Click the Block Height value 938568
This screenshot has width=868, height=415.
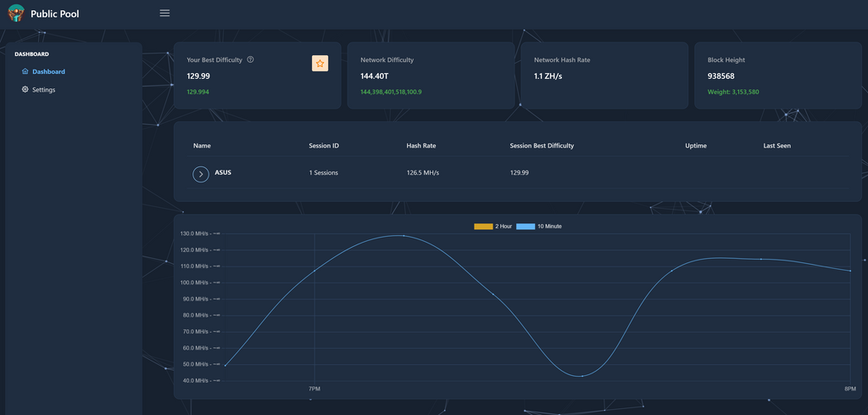click(721, 76)
